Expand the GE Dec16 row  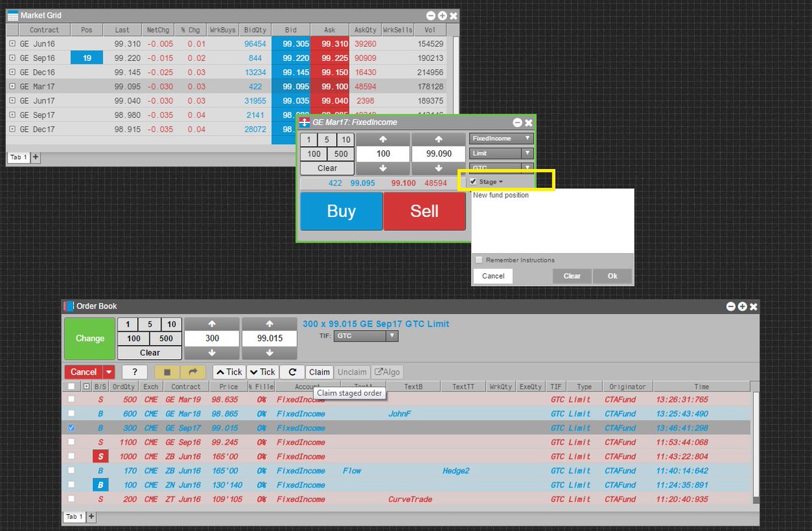point(12,72)
